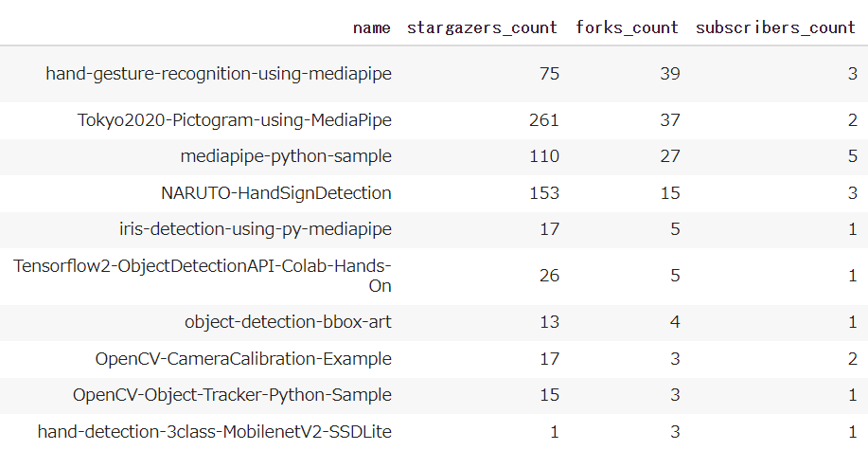Image resolution: width=868 pixels, height=450 pixels.
Task: Click forks value 3 for hand-detection-3class-MobilenetV2-SSDLite
Action: (675, 431)
